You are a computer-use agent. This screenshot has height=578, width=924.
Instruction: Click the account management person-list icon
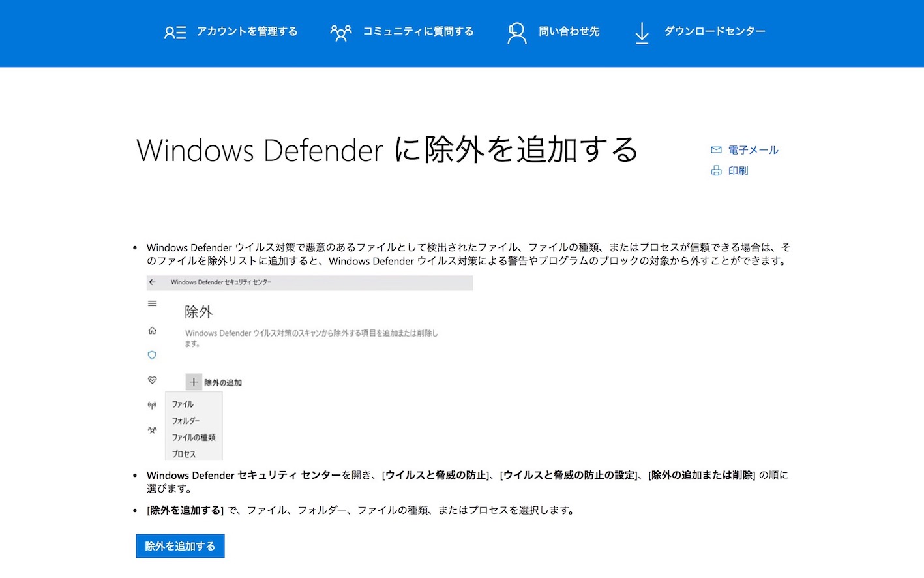[175, 33]
